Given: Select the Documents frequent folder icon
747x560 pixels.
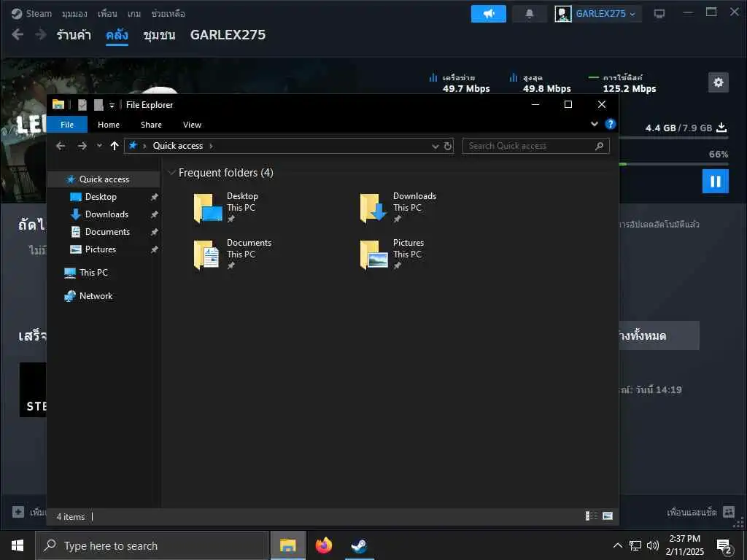Looking at the screenshot, I should (x=206, y=254).
